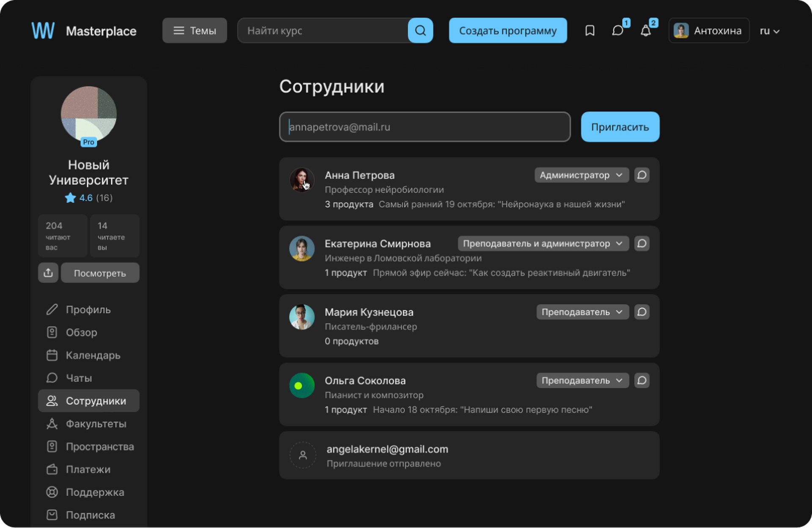Viewport: 812px width, 528px height.
Task: Click share/upload icon under profile stats
Action: tap(48, 273)
